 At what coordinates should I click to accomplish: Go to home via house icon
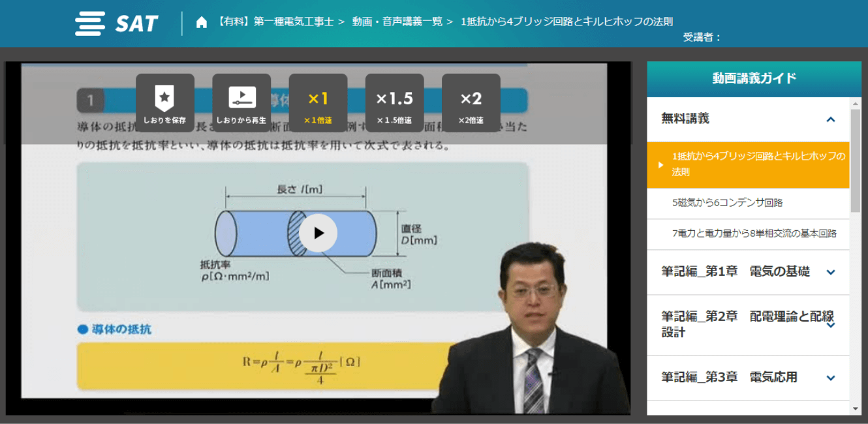click(202, 22)
